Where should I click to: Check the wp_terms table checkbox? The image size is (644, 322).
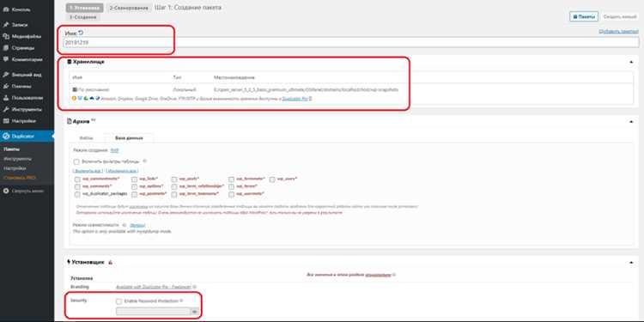[231, 186]
